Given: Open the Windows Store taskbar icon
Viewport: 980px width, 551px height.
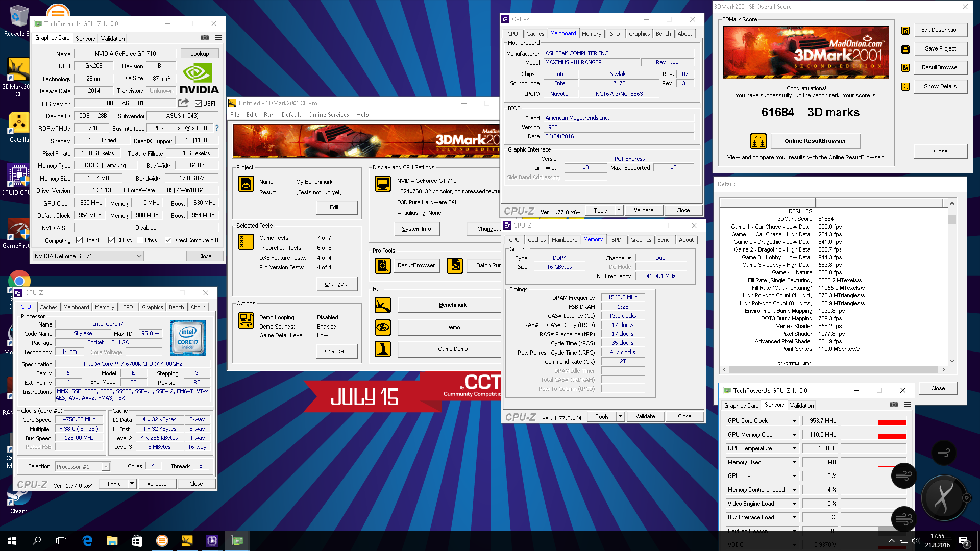Looking at the screenshot, I should [x=137, y=541].
